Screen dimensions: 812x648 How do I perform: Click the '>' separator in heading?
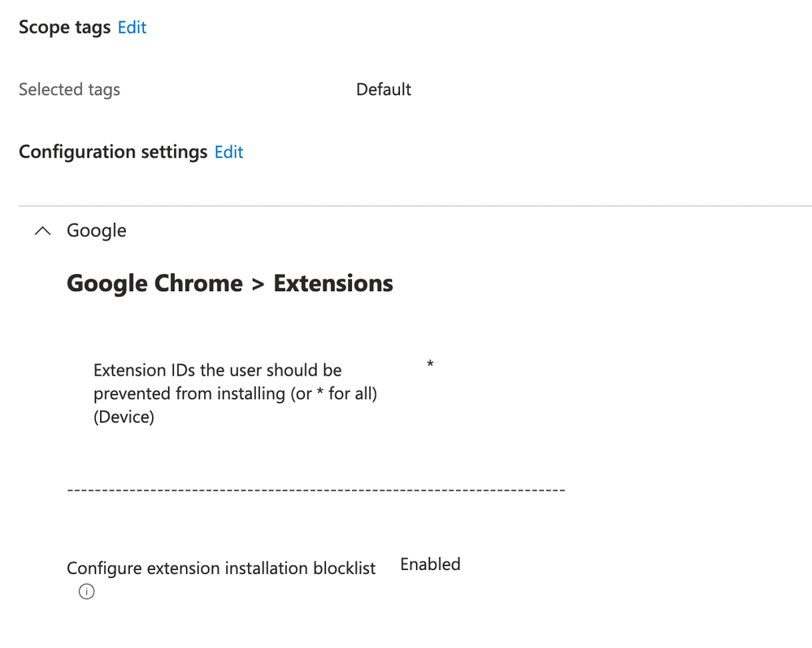(x=258, y=284)
